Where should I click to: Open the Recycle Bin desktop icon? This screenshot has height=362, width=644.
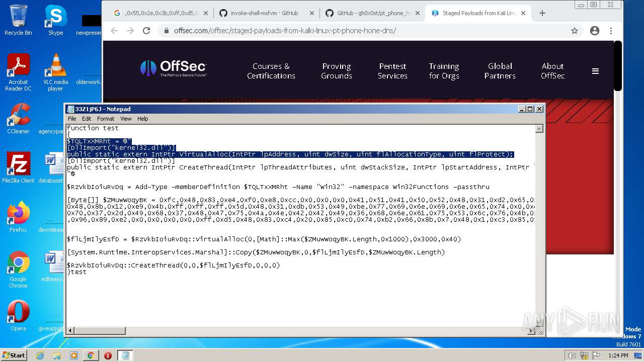[18, 20]
